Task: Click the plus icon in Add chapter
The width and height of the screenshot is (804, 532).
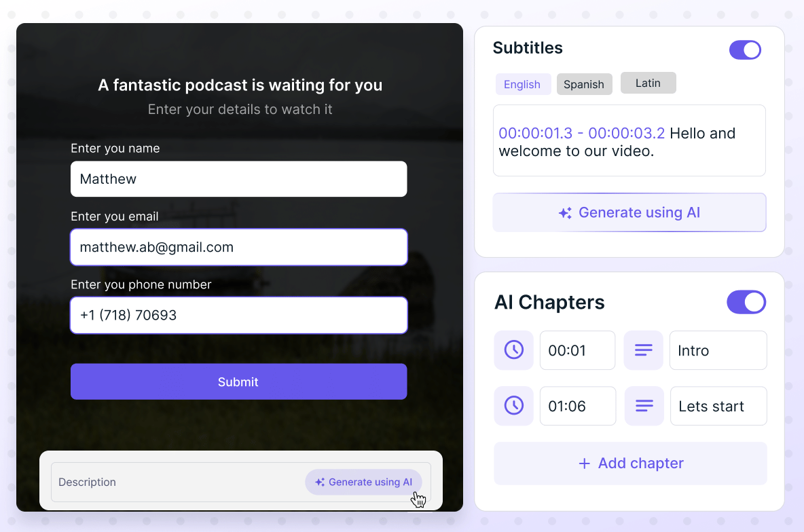Action: 585,463
